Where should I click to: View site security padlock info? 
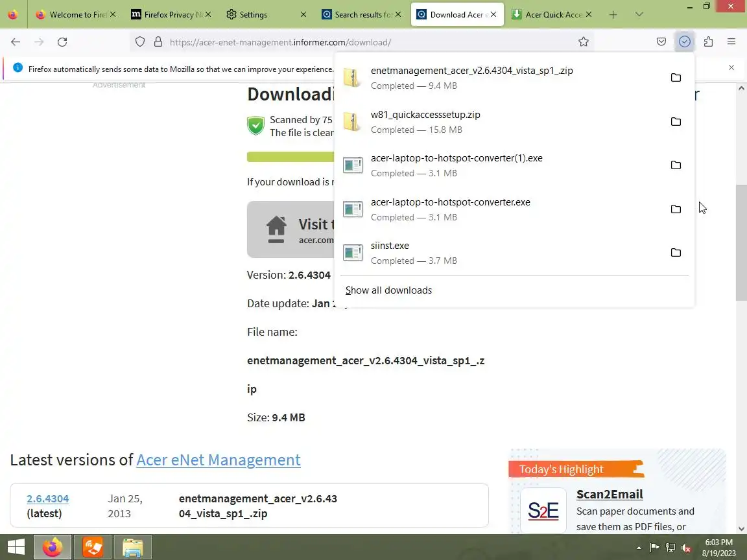point(158,42)
